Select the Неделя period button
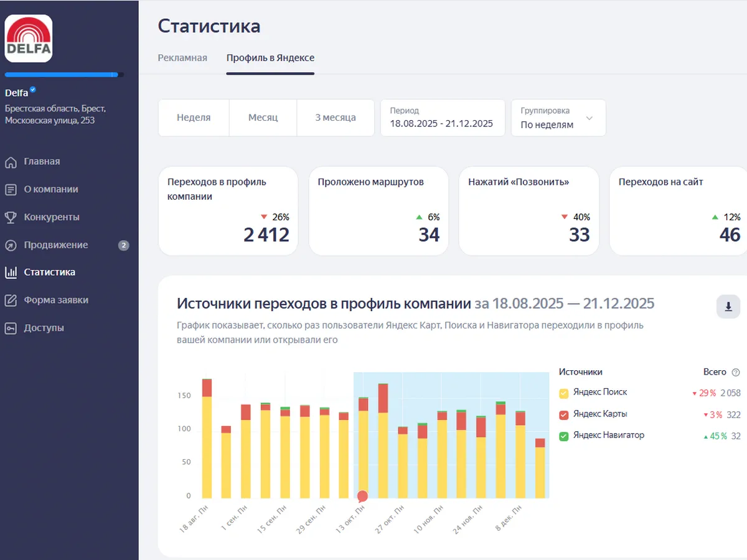Image resolution: width=747 pixels, height=560 pixels. [194, 118]
